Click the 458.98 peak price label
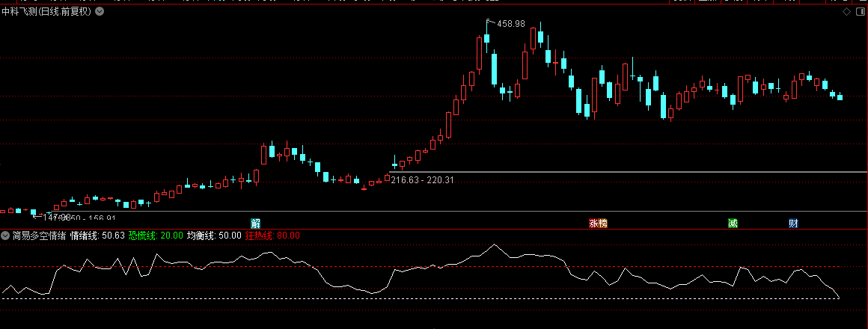This screenshot has width=868, height=329. pos(511,24)
